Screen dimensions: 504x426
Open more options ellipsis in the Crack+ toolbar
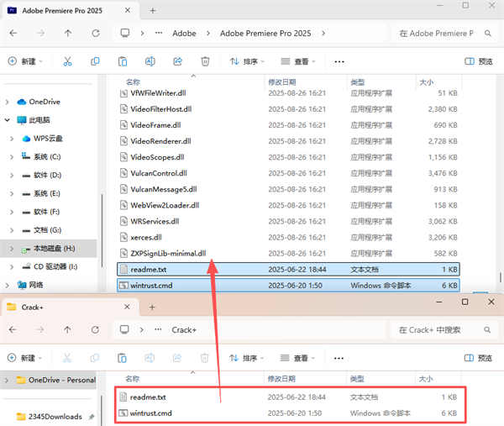point(339,358)
